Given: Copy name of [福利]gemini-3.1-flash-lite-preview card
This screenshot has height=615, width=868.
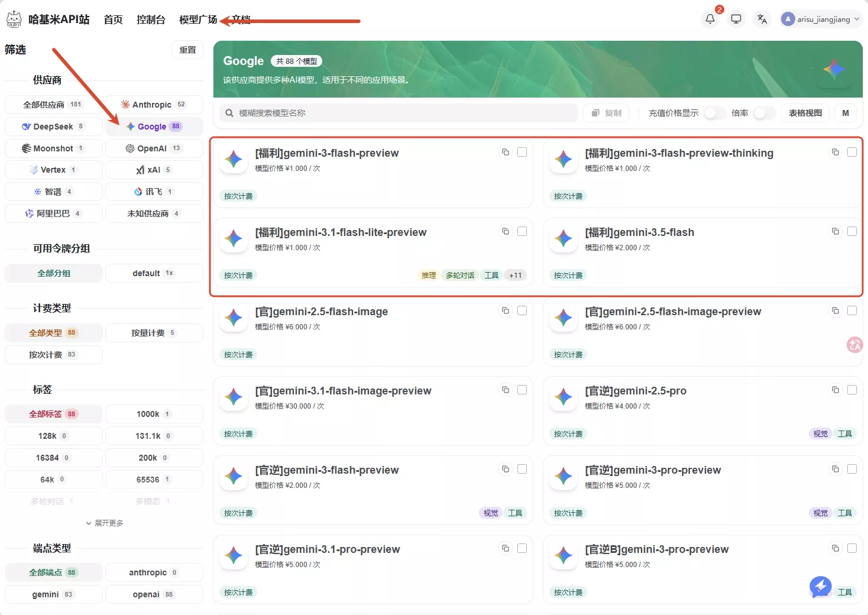Looking at the screenshot, I should point(506,232).
